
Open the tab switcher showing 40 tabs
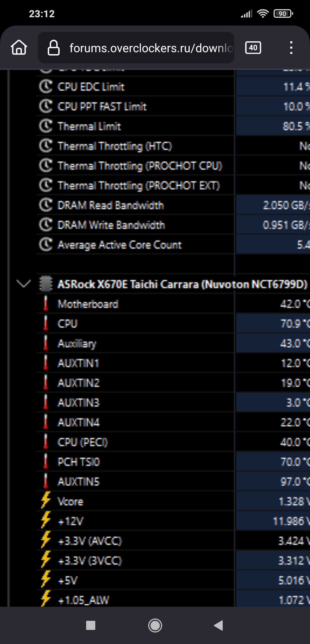click(x=253, y=48)
